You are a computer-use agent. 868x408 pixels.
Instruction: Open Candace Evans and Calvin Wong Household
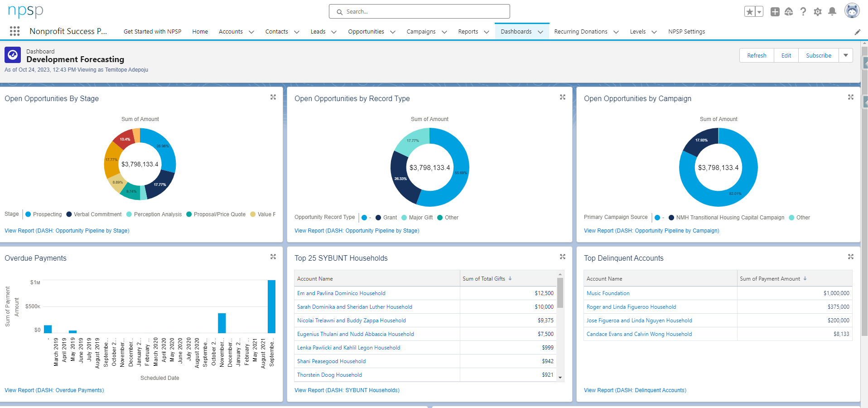[639, 334]
